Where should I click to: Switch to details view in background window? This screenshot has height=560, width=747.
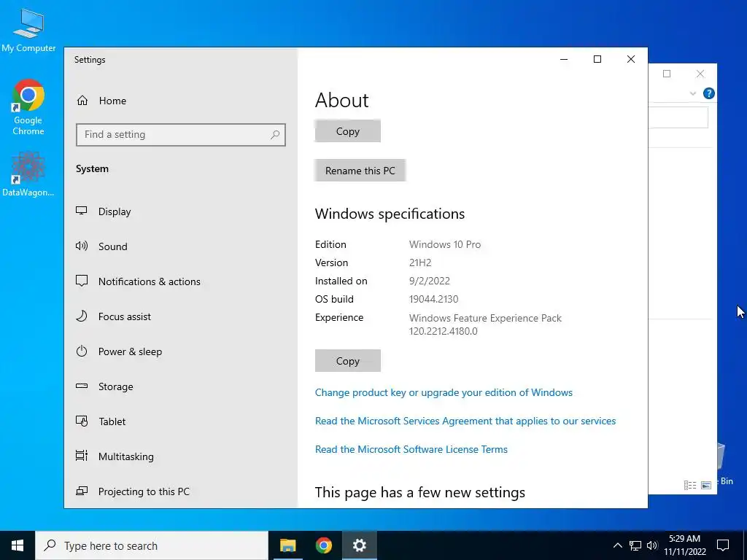pyautogui.click(x=690, y=485)
